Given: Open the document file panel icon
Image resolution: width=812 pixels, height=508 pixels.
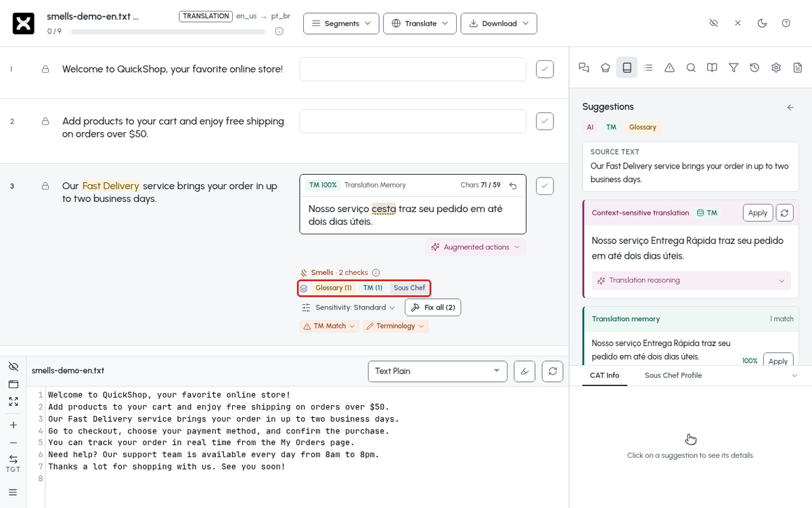Looking at the screenshot, I should (x=798, y=68).
